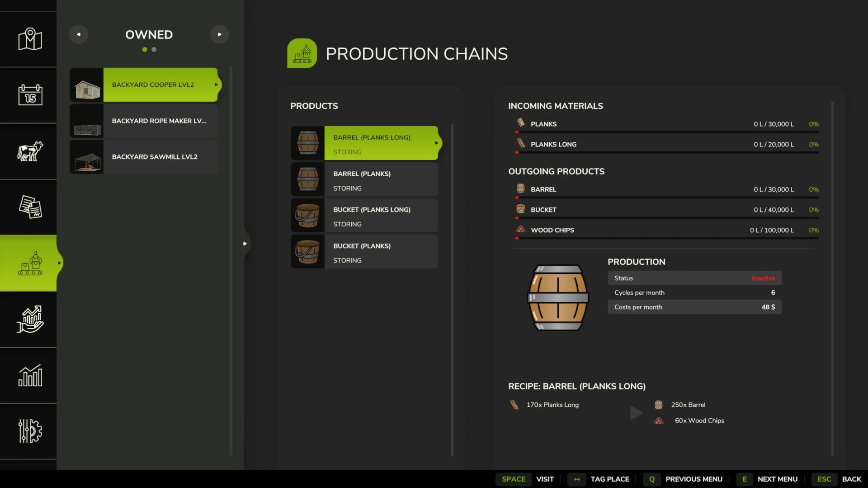This screenshot has height=488, width=868.
Task: Open the game settings gear sidebar icon
Action: (x=30, y=431)
